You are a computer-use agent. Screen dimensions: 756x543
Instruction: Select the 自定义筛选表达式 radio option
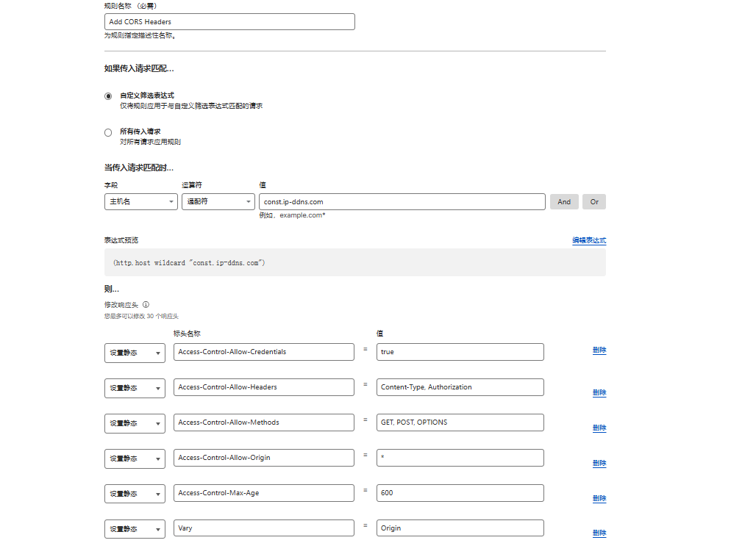point(108,96)
